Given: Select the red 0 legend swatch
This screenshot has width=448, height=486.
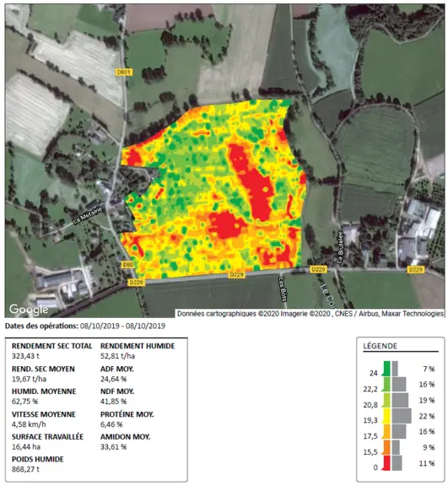Looking at the screenshot, I should (386, 463).
